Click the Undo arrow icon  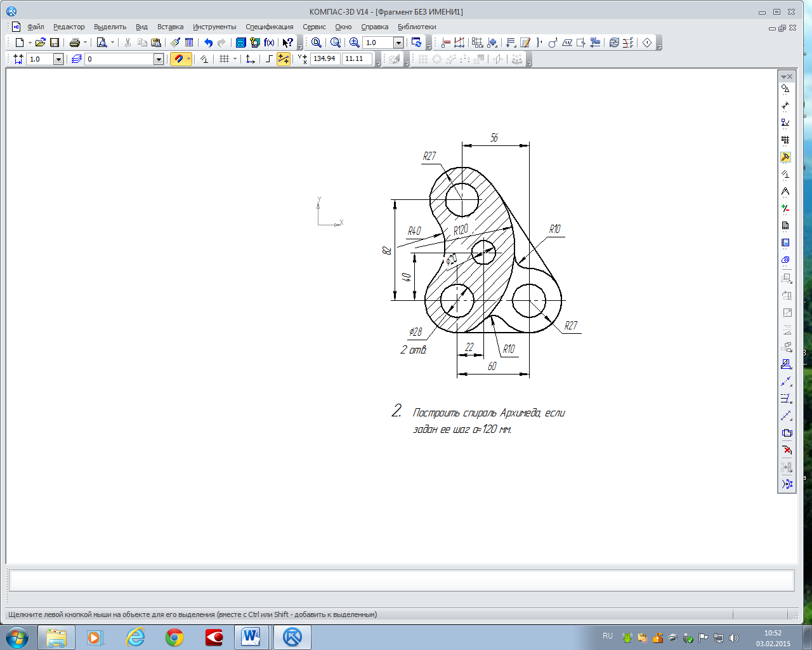[x=208, y=43]
